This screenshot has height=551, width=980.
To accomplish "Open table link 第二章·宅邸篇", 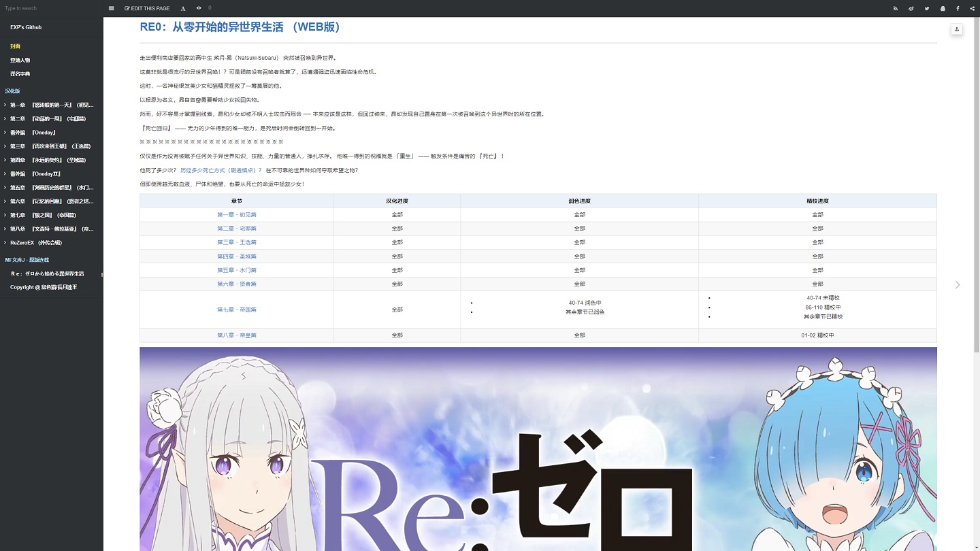I will pyautogui.click(x=237, y=229).
